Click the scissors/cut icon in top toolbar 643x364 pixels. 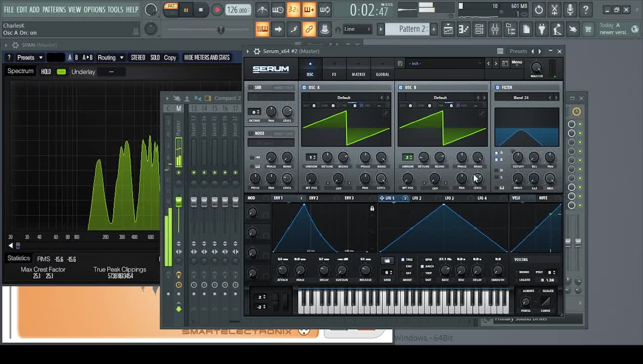554,10
